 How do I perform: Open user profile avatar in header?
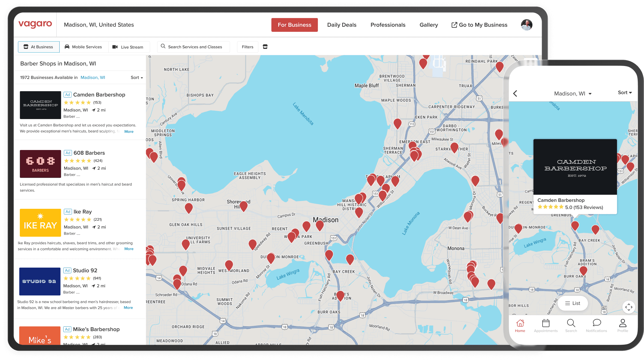click(526, 25)
